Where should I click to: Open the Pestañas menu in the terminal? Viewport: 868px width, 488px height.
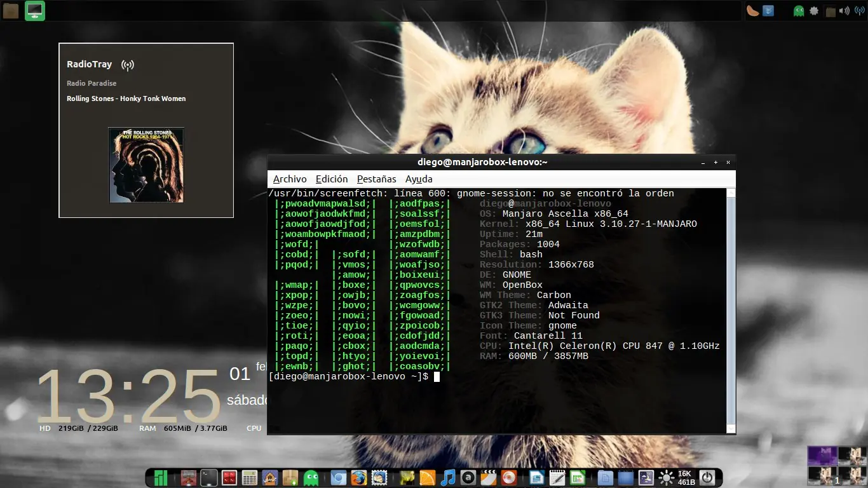pyautogui.click(x=376, y=179)
